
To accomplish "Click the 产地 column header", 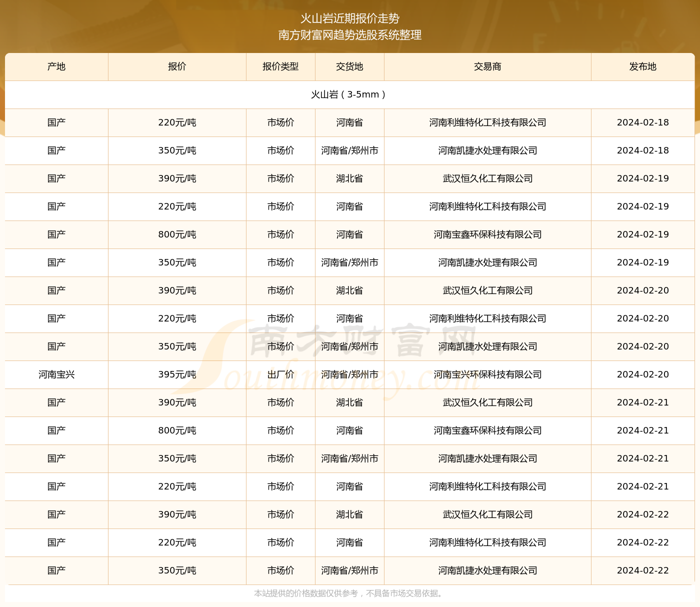I will [56, 66].
